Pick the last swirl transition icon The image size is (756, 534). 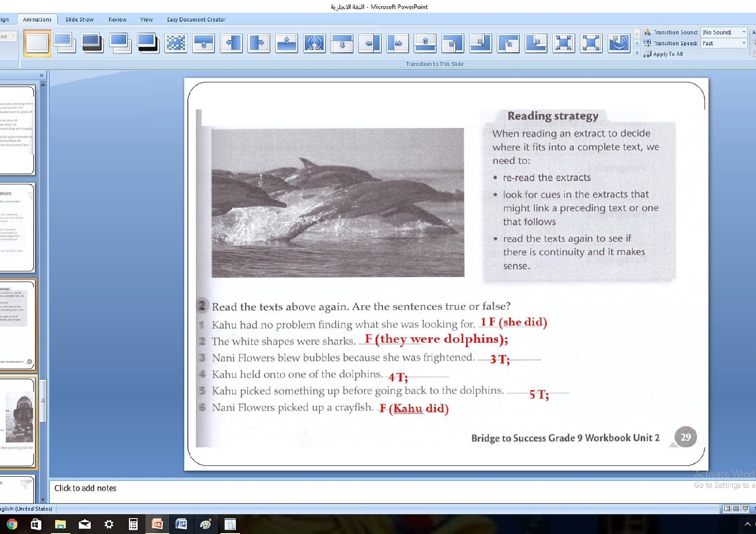pos(618,43)
